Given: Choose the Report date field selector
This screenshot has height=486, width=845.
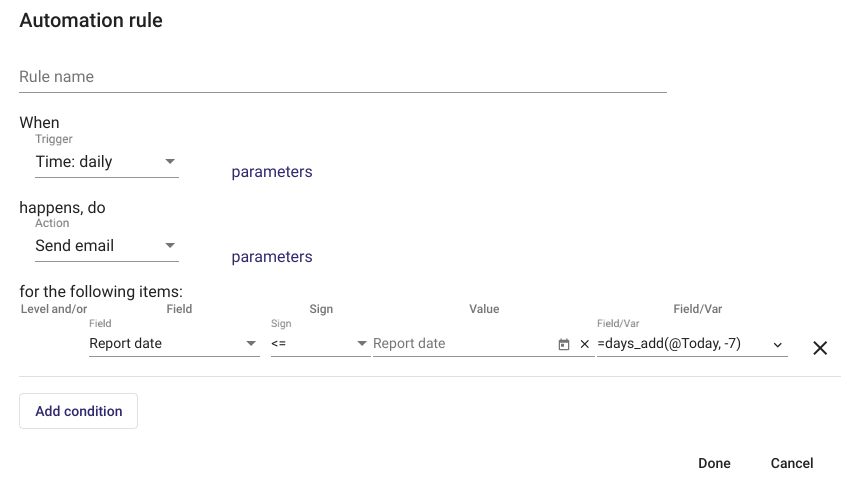Looking at the screenshot, I should pos(174,344).
